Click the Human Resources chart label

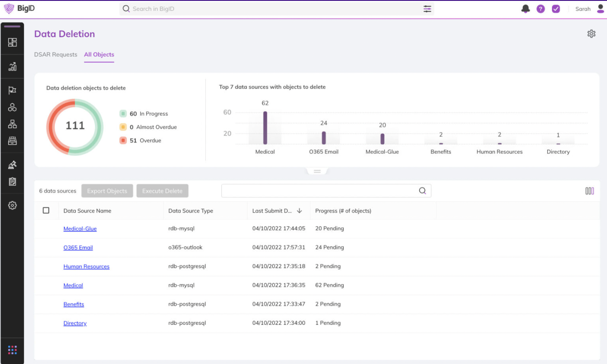coord(499,152)
